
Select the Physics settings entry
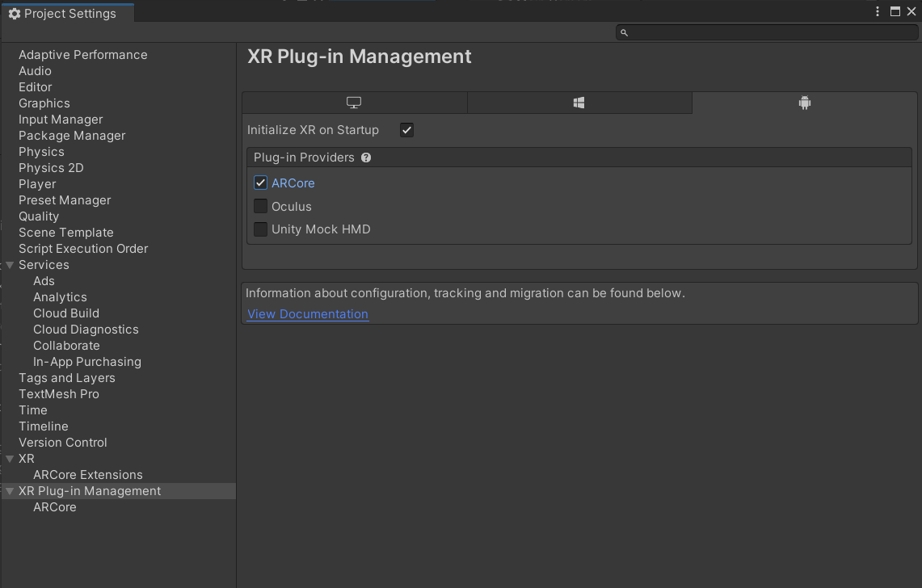pyautogui.click(x=41, y=152)
